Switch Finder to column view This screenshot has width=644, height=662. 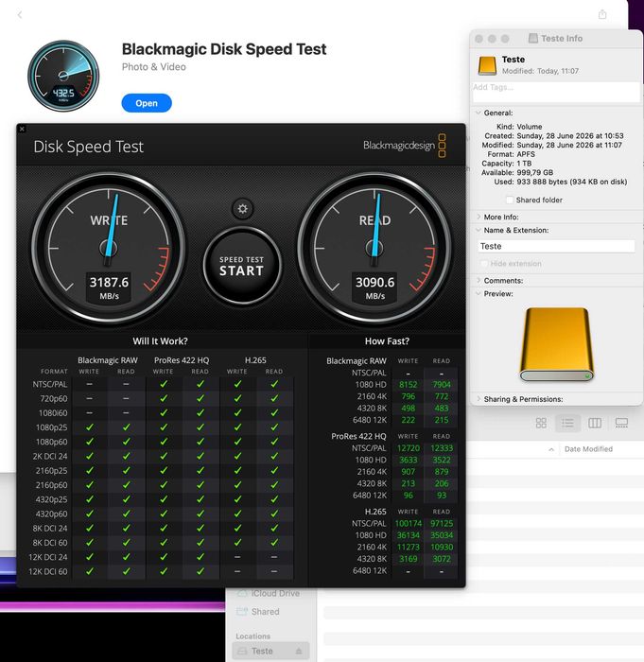pos(595,423)
